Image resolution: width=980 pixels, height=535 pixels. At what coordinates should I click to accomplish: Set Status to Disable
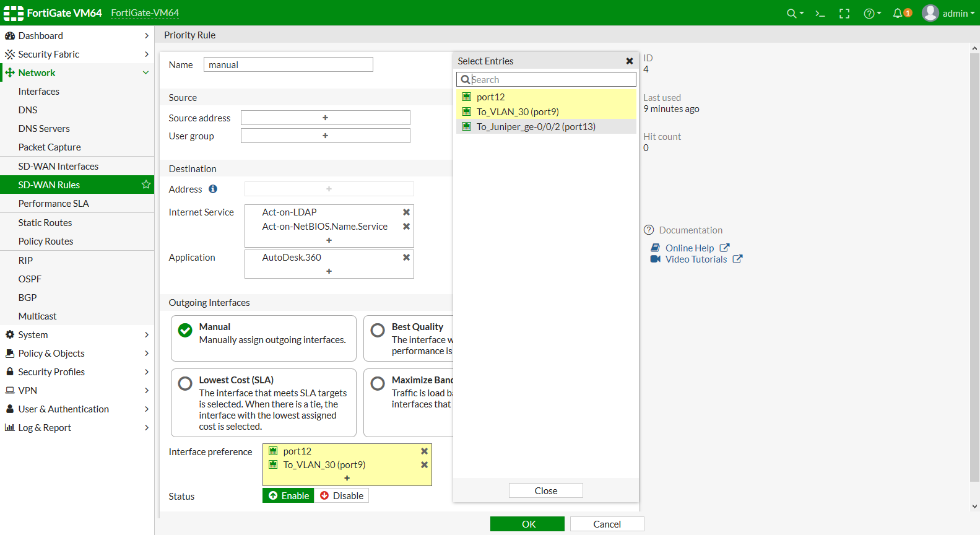coord(342,496)
